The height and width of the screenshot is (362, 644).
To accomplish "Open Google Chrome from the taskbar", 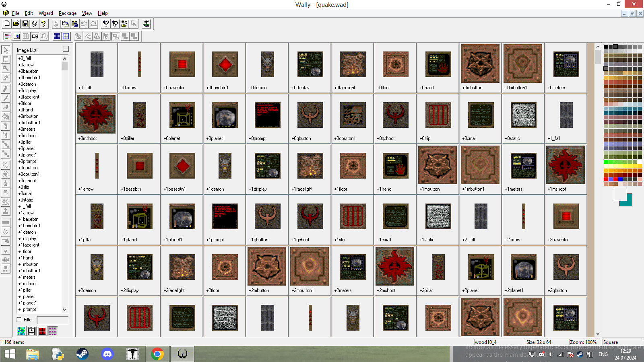I will [x=157, y=354].
